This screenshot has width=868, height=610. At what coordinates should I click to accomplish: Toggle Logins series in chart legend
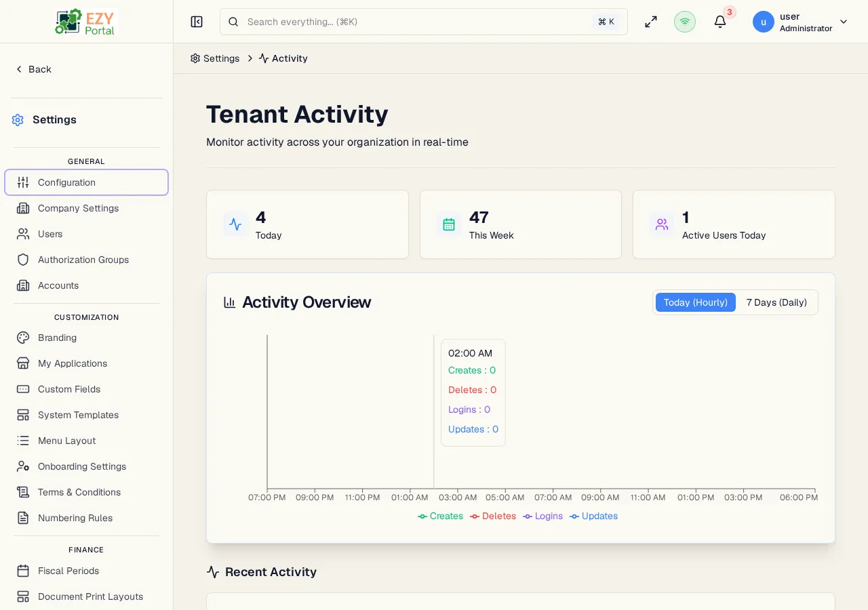tap(542, 516)
